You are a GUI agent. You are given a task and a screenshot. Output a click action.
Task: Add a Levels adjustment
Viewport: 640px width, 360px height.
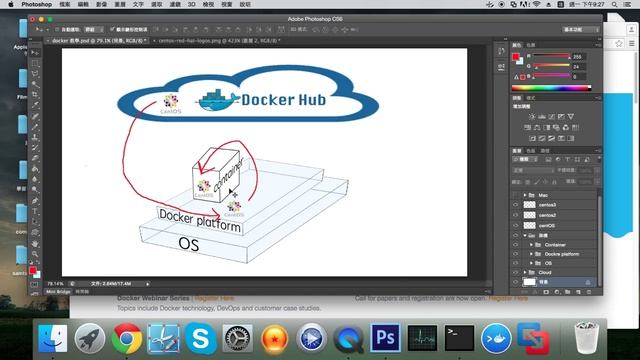(x=542, y=117)
